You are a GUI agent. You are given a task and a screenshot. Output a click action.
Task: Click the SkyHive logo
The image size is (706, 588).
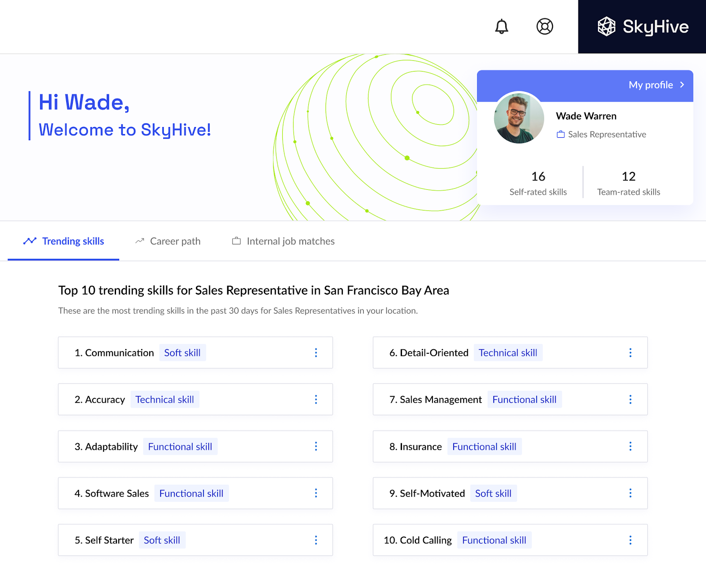642,27
